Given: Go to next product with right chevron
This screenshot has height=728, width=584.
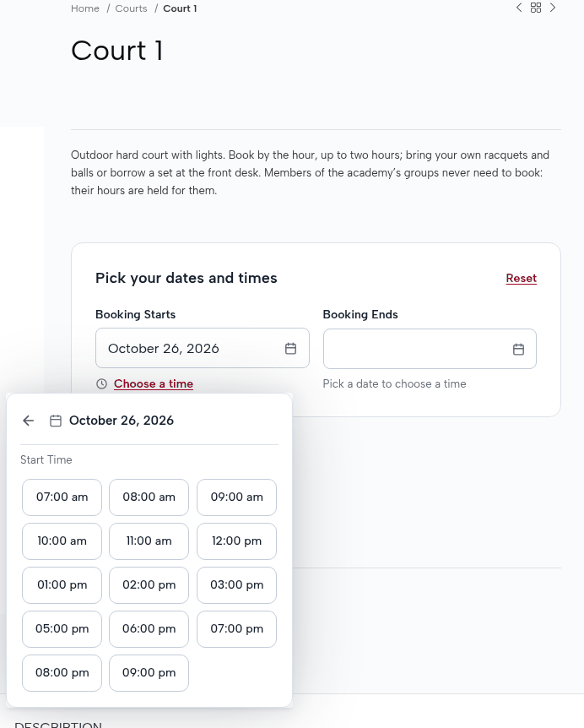Looking at the screenshot, I should (x=553, y=8).
